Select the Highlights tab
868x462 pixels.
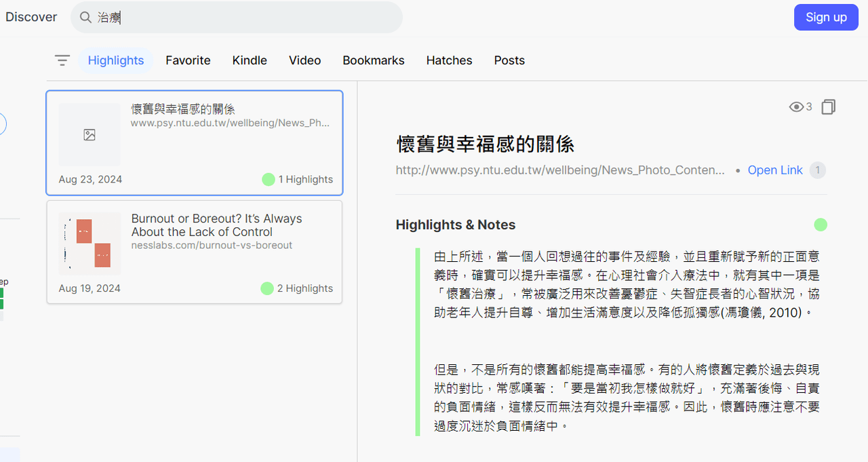point(116,60)
